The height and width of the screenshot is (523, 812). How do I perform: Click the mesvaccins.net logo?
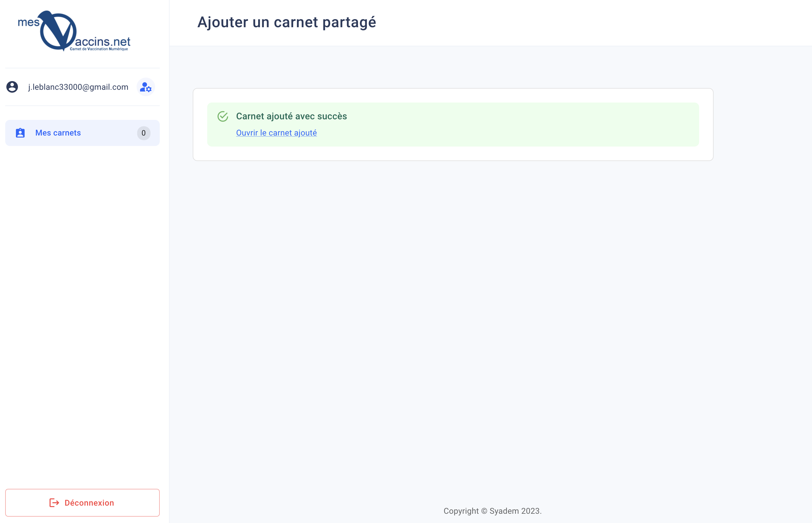pos(74,31)
